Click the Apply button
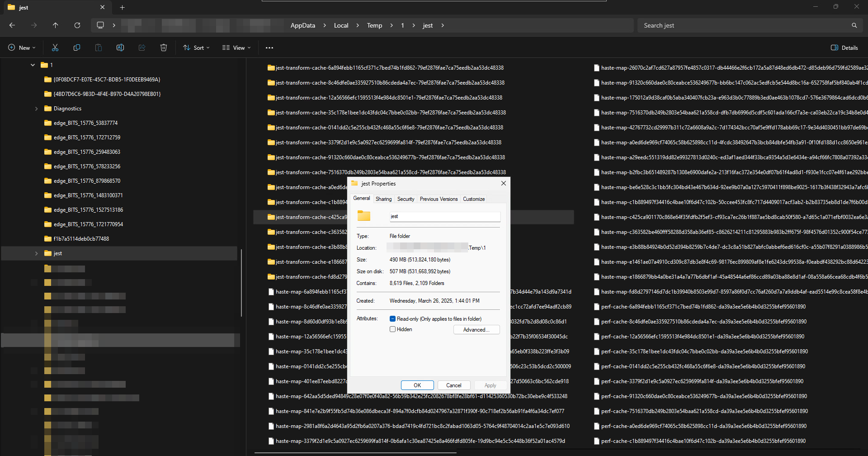Screen dimensions: 868x456 (491, 385)
